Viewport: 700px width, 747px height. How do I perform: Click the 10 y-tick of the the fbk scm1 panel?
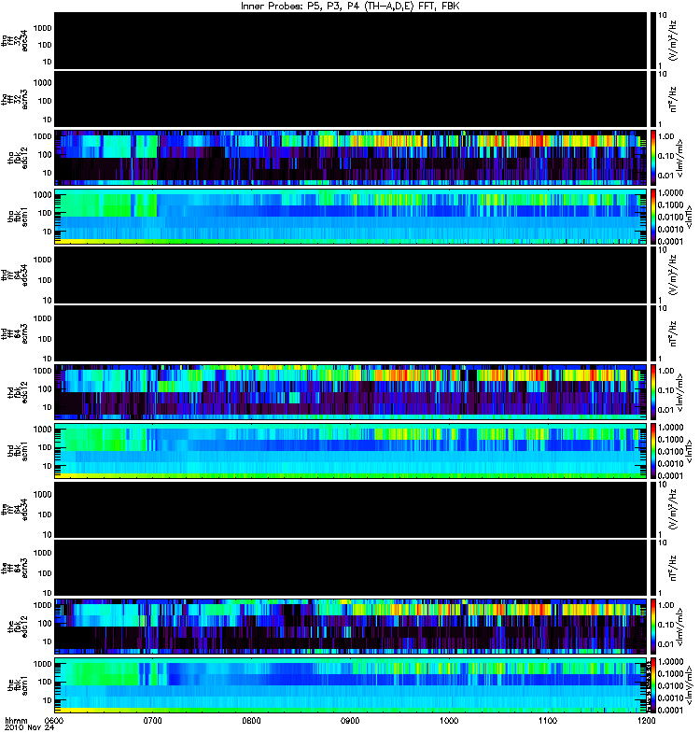point(48,700)
